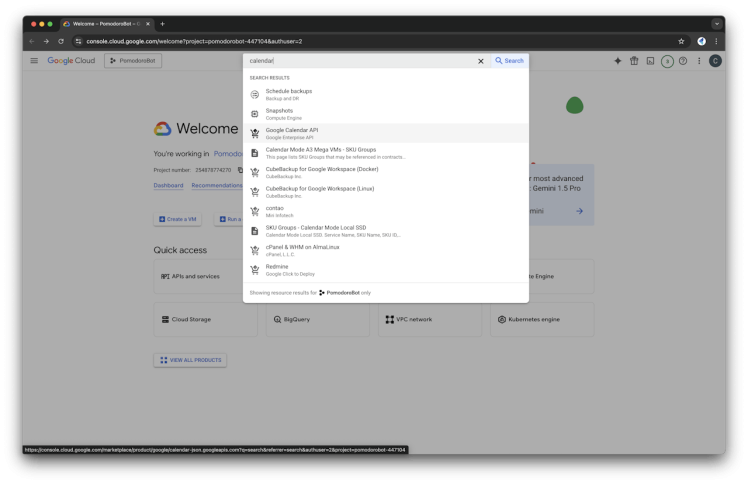The image size is (748, 484).
Task: Open the account avatar labeled C
Action: pos(715,61)
